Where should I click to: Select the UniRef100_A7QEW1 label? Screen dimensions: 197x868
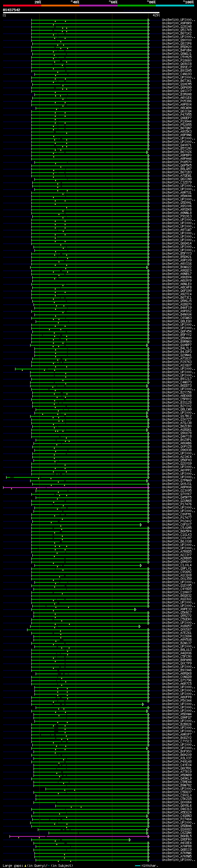(x=177, y=176)
